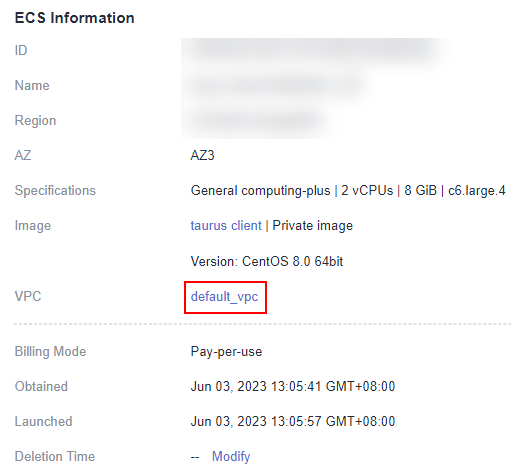The image size is (511, 475).
Task: Select the ECS Information heading
Action: [75, 18]
